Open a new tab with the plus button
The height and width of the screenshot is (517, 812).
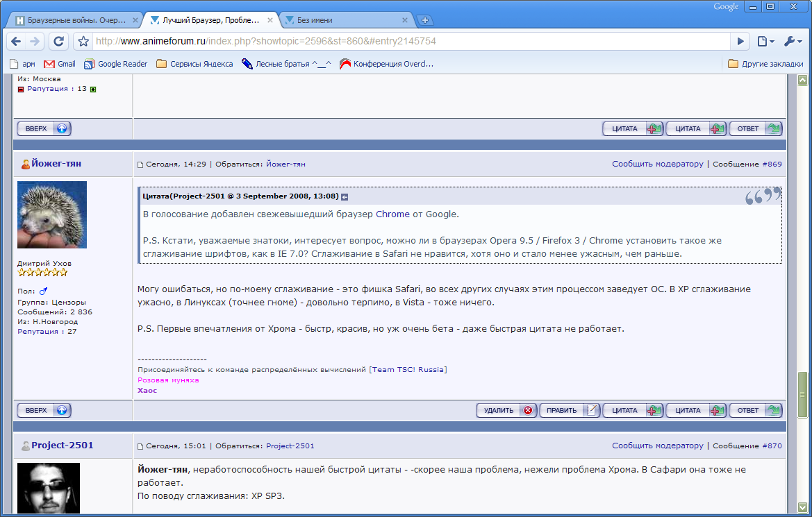pos(425,20)
